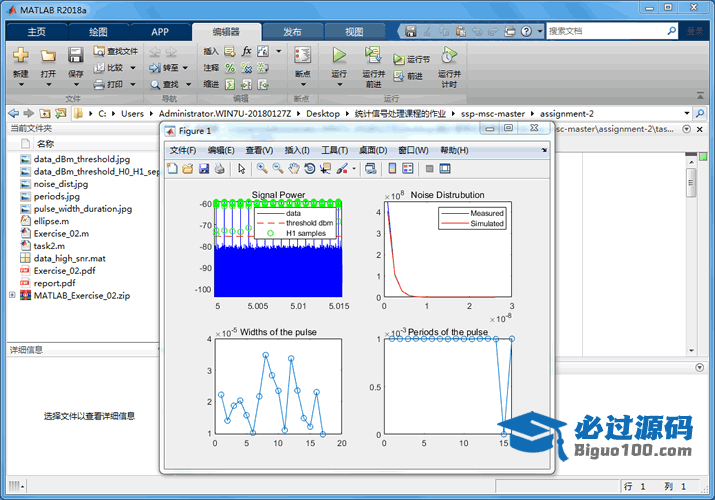The image size is (715, 500).
Task: Click the Go To navigation button
Action: (x=164, y=68)
